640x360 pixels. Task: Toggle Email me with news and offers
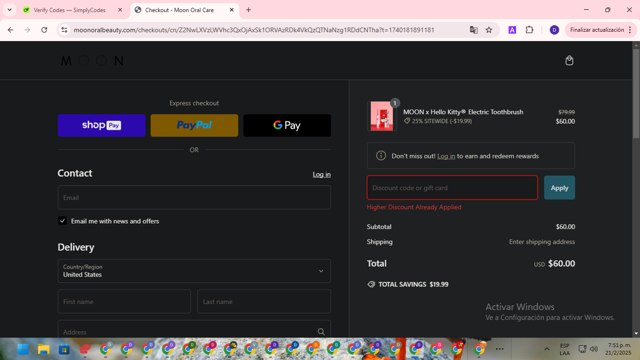tap(62, 221)
